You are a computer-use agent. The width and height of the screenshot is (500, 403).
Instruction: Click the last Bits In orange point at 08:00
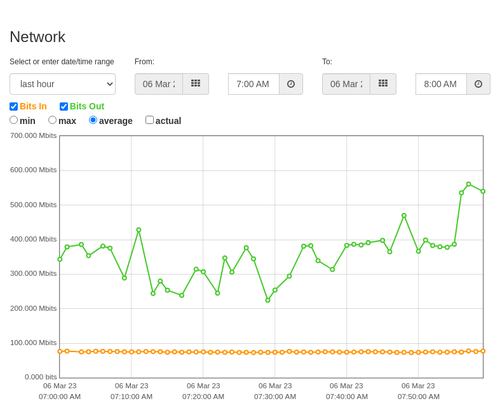[x=483, y=351]
